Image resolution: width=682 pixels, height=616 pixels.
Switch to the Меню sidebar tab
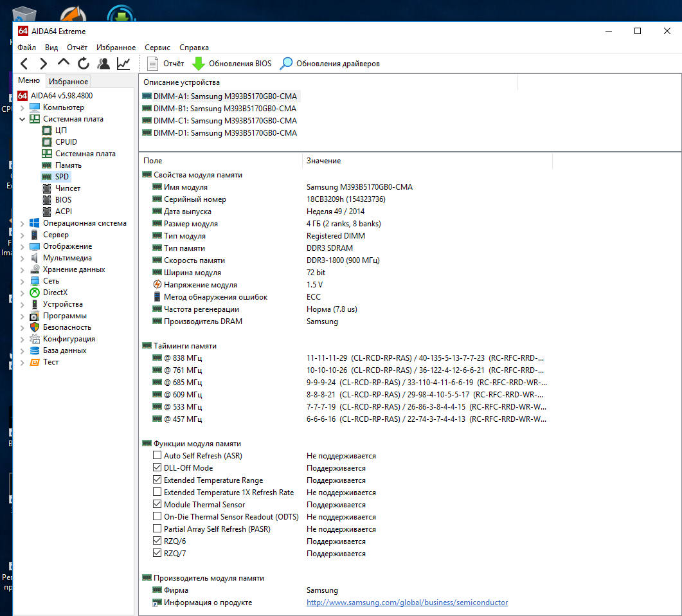[x=29, y=80]
